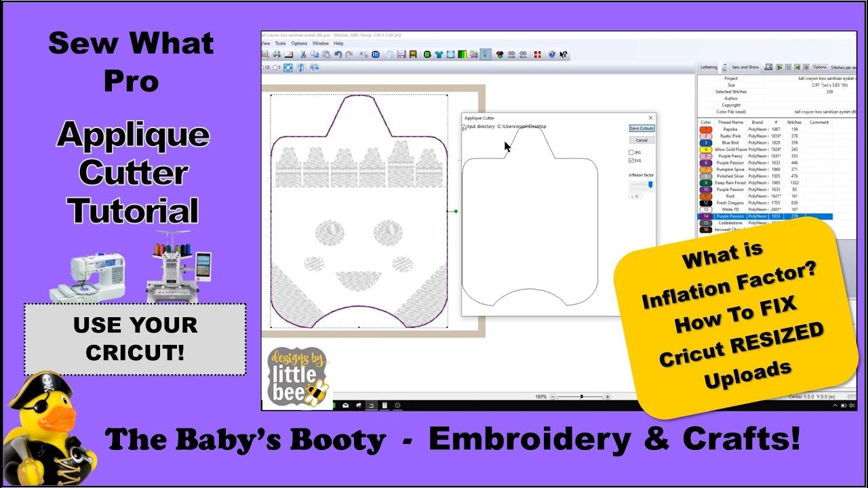Screen dimensions: 868x488
Task: Open the Options menu
Action: point(299,43)
